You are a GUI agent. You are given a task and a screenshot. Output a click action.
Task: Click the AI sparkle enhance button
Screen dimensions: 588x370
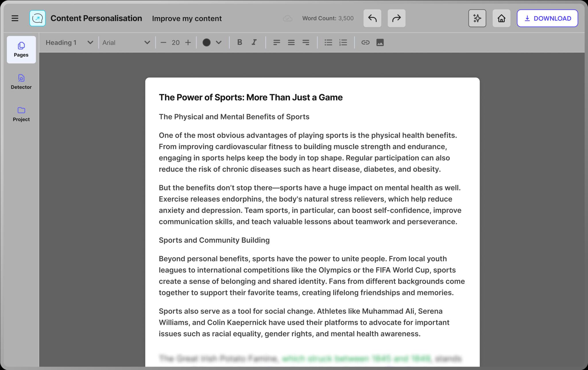click(x=477, y=18)
